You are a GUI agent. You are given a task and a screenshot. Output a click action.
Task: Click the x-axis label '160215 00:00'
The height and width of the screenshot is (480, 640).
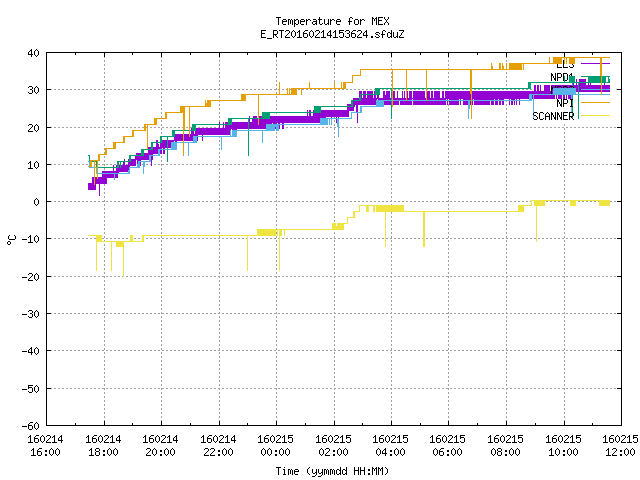(276, 445)
